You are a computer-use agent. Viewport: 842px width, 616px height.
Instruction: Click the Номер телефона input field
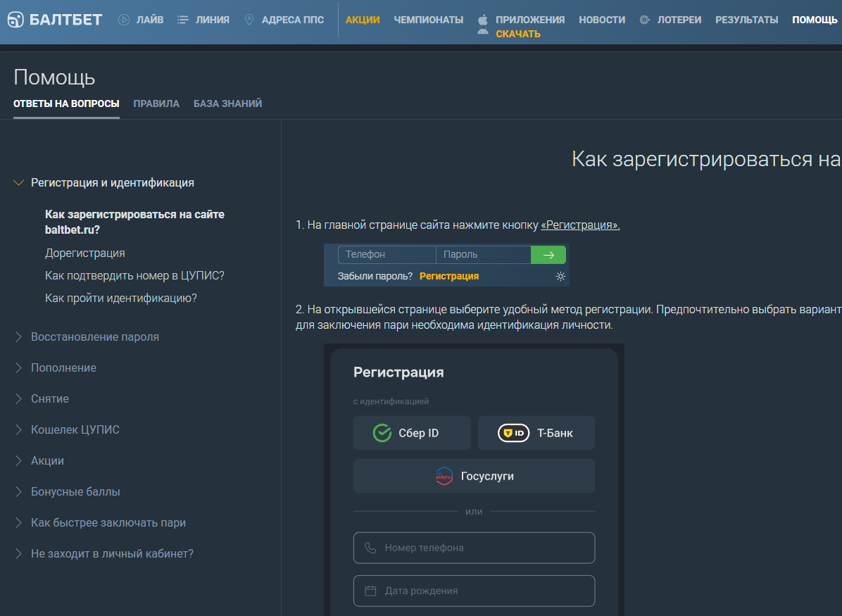pyautogui.click(x=475, y=548)
